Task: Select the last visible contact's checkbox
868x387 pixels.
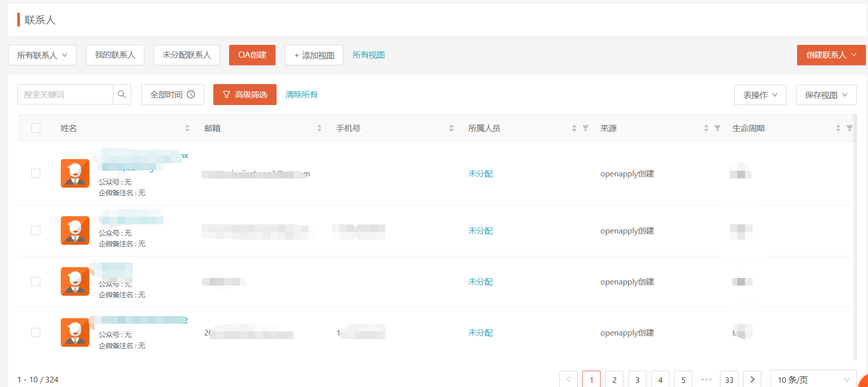Action: [36, 332]
